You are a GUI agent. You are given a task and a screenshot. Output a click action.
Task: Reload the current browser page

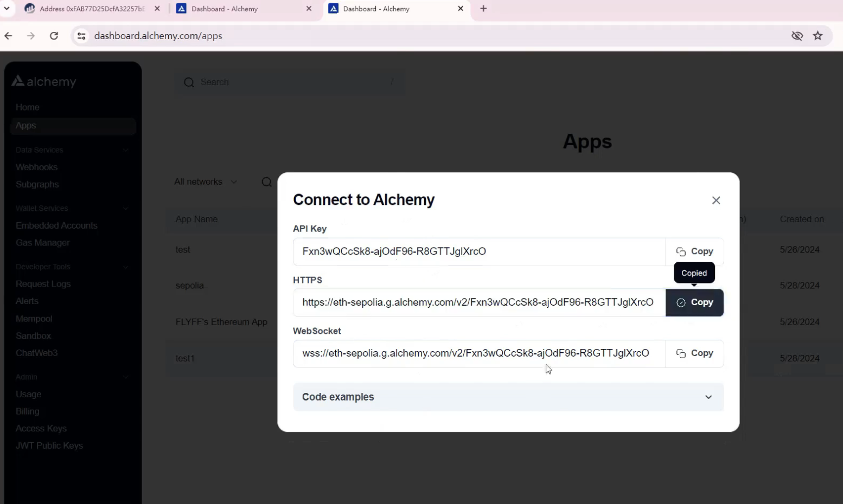pyautogui.click(x=54, y=36)
